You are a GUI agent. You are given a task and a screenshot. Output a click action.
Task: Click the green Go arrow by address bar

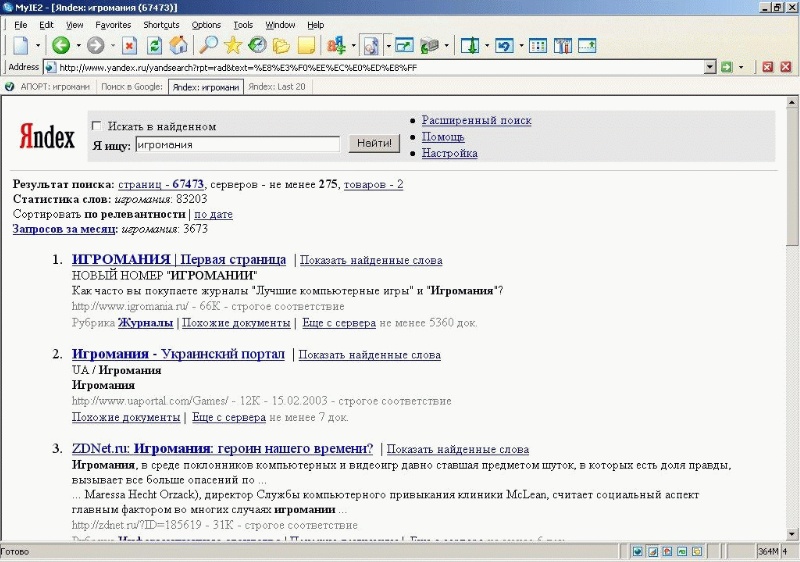point(727,67)
